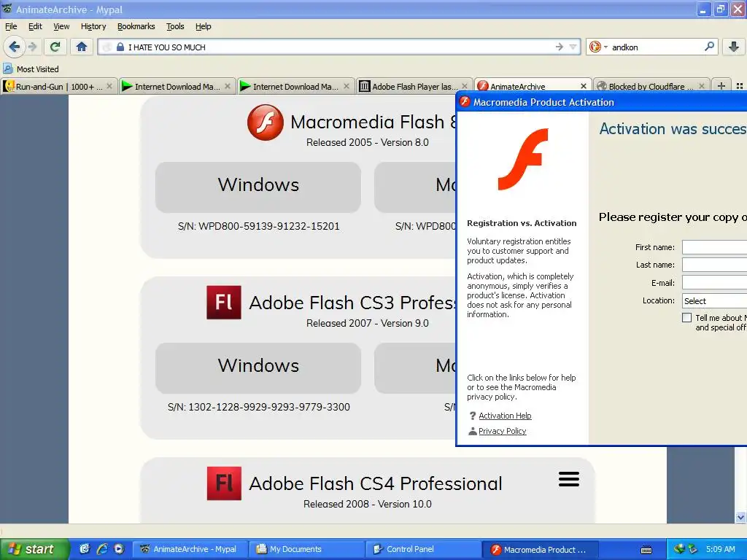Viewport: 747px width, 560px height.
Task: Click the Adobe Flash CS3 Fl icon
Action: [x=224, y=303]
